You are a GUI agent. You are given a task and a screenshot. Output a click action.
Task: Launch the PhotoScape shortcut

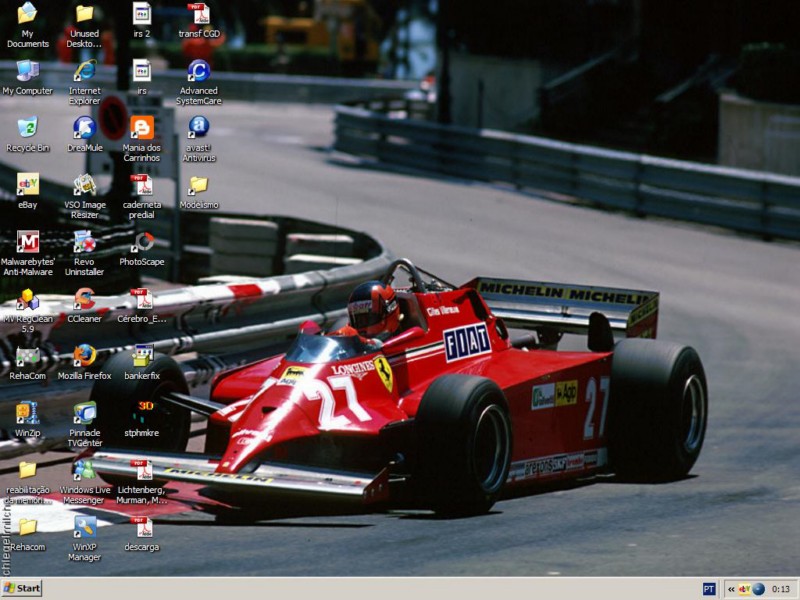point(142,242)
